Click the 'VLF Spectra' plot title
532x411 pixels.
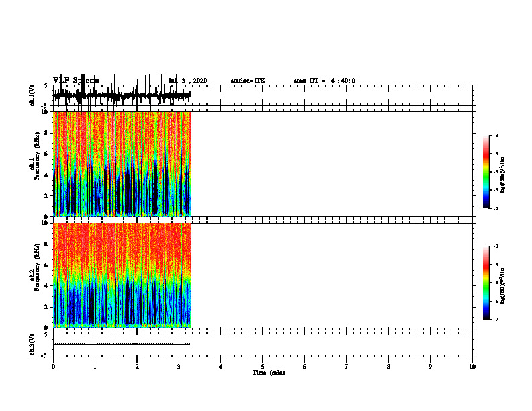coord(76,81)
